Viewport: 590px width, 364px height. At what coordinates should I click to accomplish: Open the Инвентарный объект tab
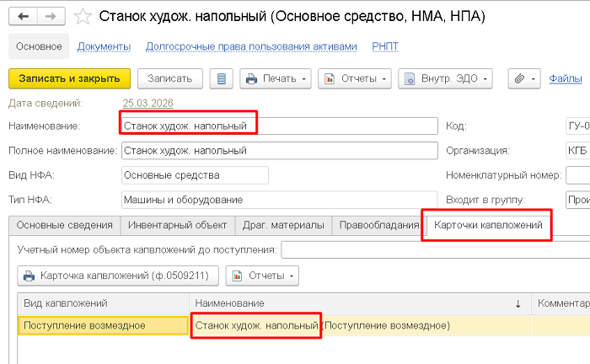pyautogui.click(x=177, y=225)
